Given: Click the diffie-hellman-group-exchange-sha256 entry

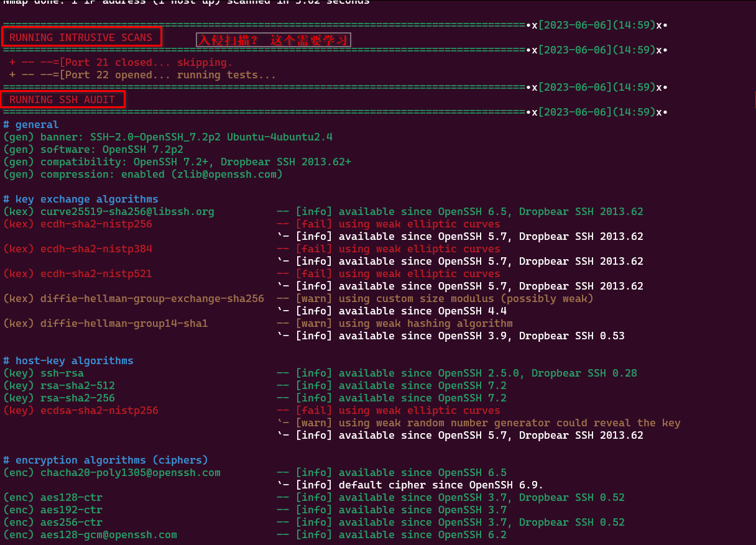Looking at the screenshot, I should pos(134,298).
